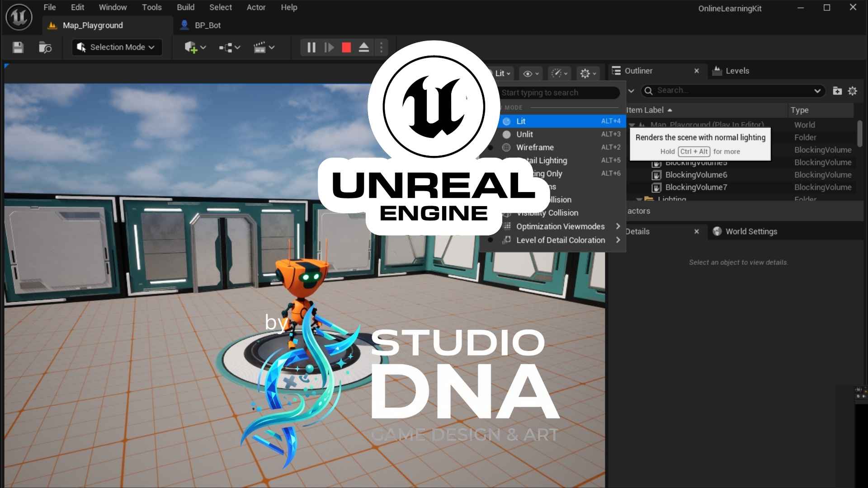Pause the Play In Editor session
The image size is (868, 488).
[311, 47]
